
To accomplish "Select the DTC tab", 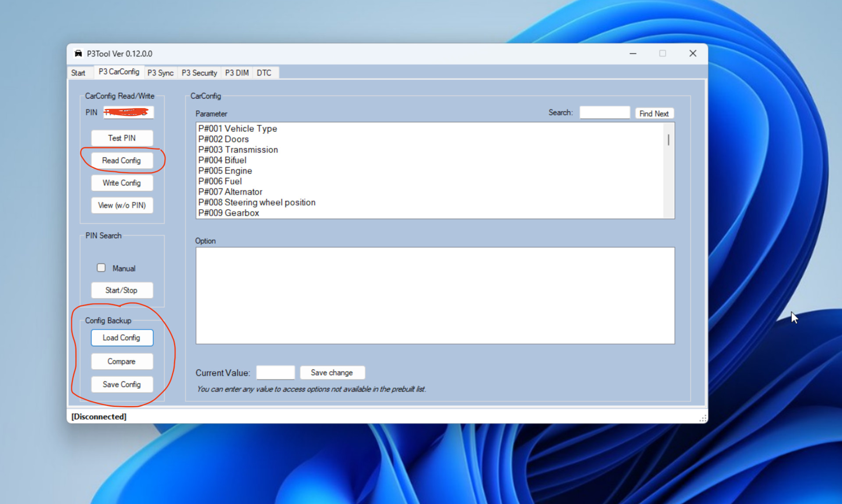I will coord(264,73).
